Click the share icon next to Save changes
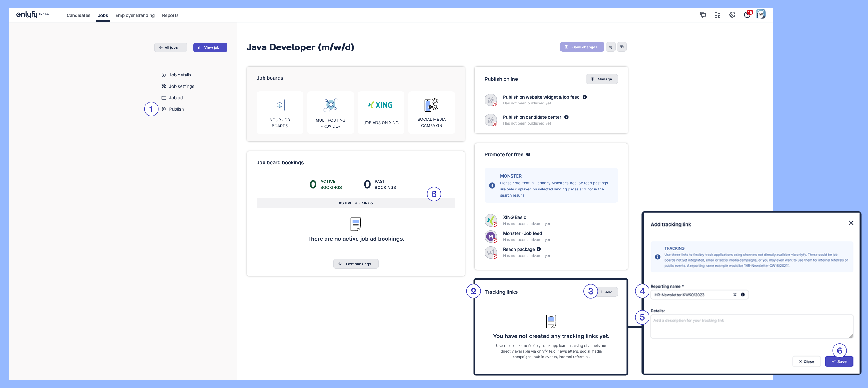This screenshot has width=868, height=388. coord(610,47)
